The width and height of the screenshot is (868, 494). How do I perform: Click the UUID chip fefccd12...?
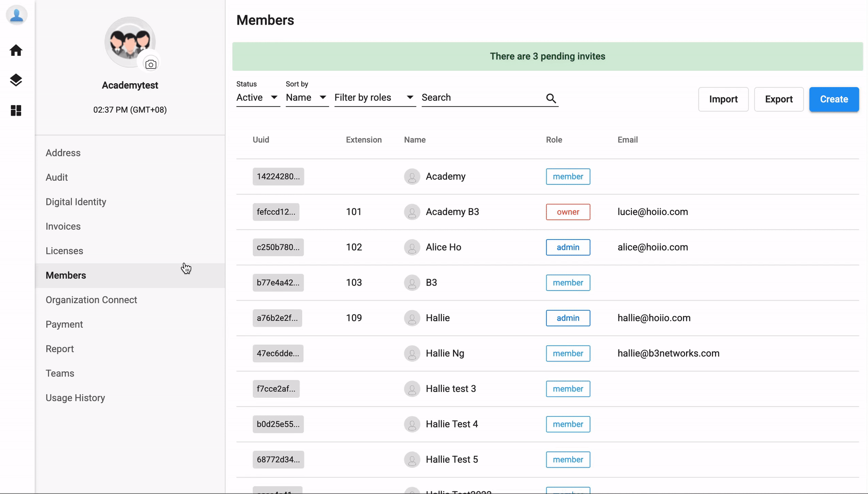(x=276, y=212)
